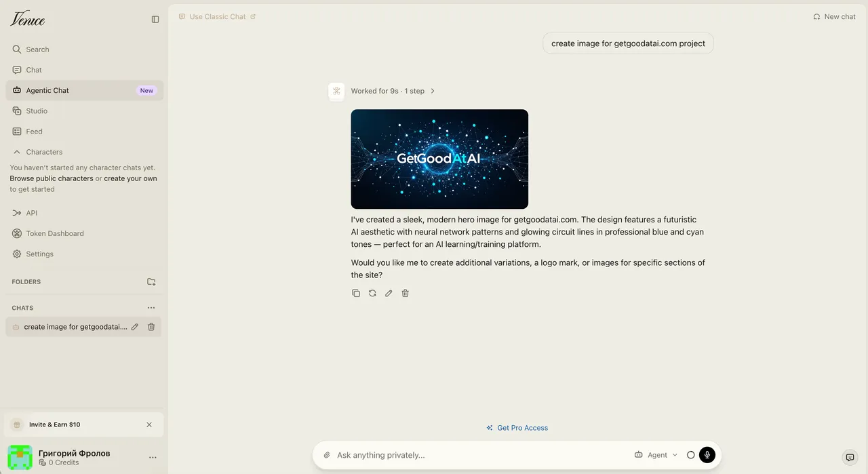Click the user avatar image
Viewport: 868px width, 474px height.
pos(20,458)
